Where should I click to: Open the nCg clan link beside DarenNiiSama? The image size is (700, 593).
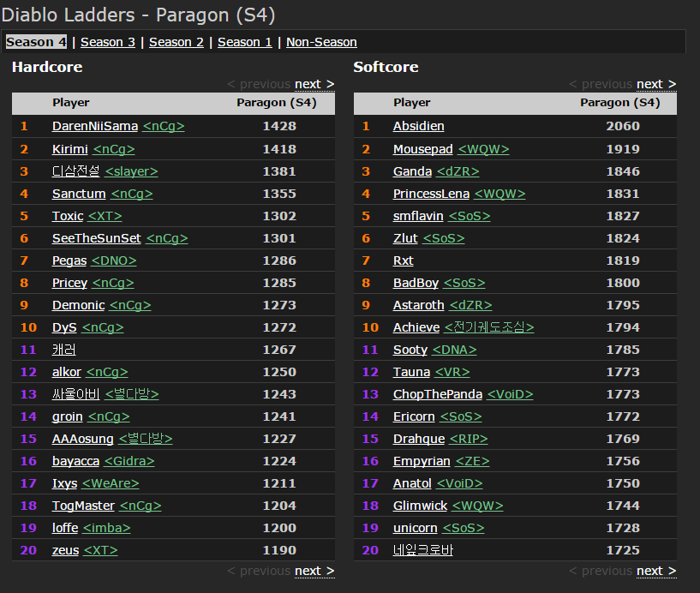[x=164, y=126]
